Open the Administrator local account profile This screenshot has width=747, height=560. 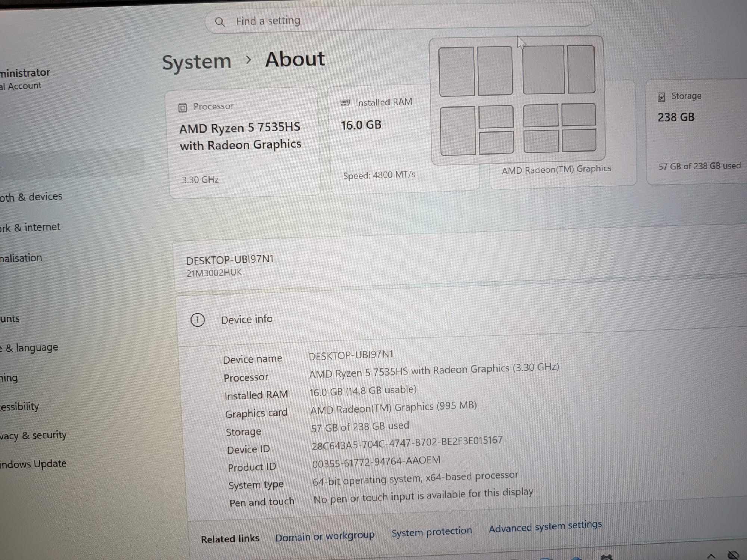click(25, 79)
